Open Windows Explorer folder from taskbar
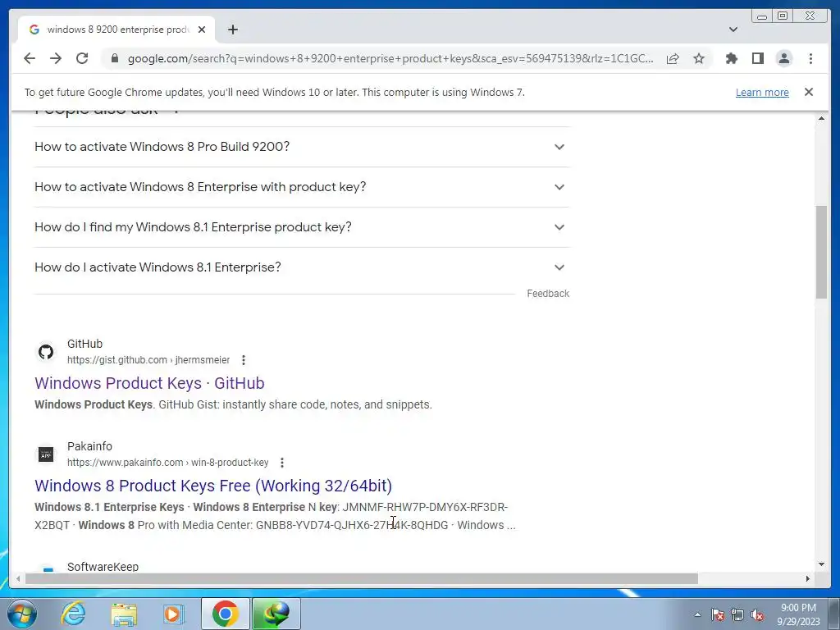This screenshot has height=630, width=840. pyautogui.click(x=124, y=614)
